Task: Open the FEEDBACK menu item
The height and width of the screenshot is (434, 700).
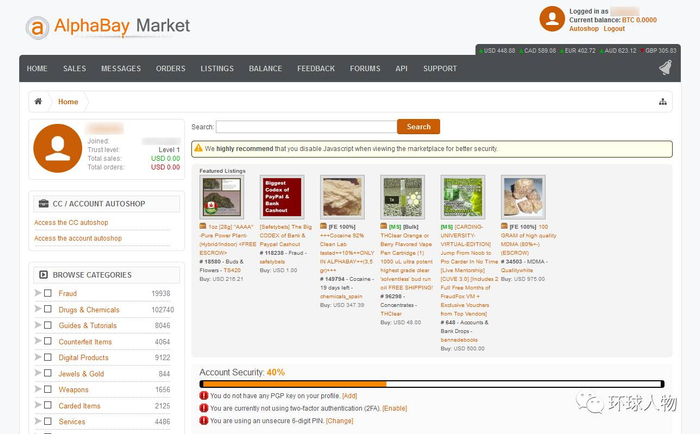Action: tap(316, 68)
